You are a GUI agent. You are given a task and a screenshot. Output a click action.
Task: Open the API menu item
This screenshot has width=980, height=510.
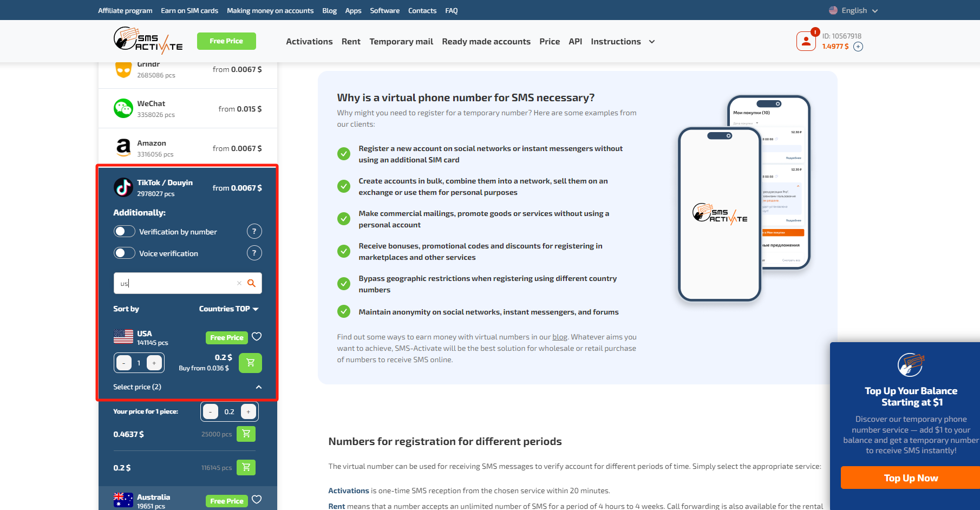tap(575, 42)
